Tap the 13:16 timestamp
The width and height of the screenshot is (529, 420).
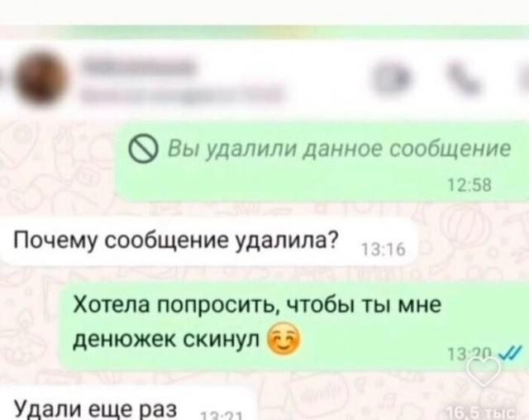pos(384,251)
